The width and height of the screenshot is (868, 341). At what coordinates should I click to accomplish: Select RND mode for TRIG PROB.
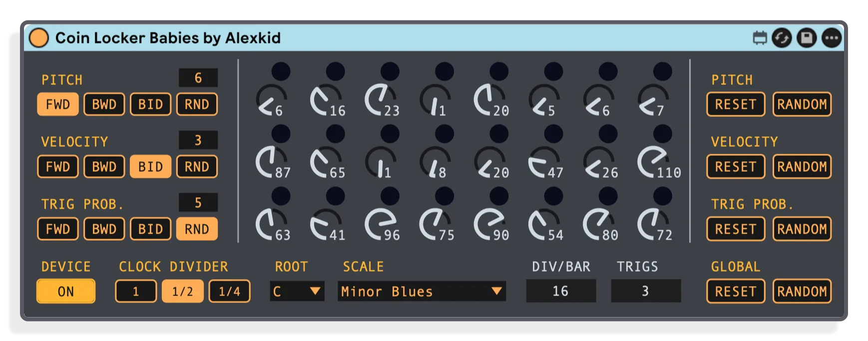197,229
